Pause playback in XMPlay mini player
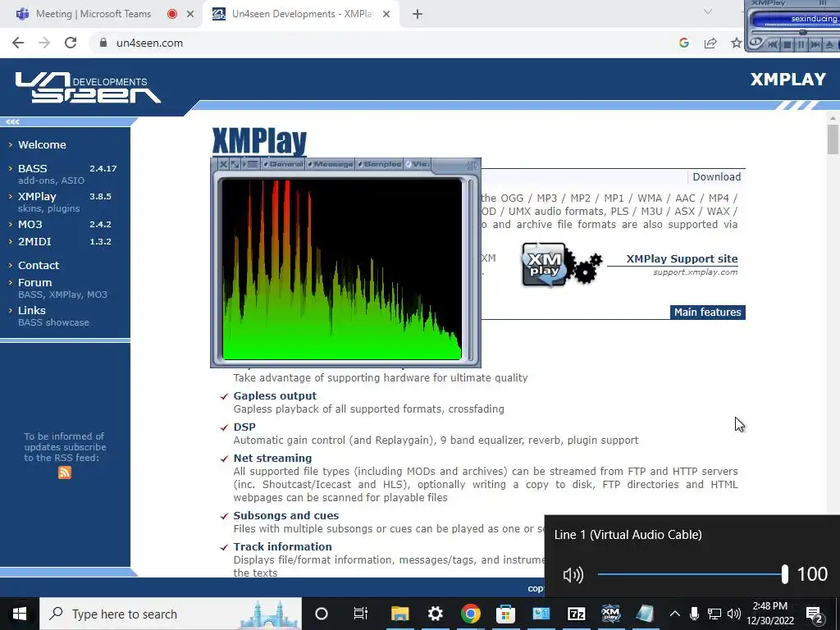This screenshot has width=840, height=630. click(x=801, y=44)
